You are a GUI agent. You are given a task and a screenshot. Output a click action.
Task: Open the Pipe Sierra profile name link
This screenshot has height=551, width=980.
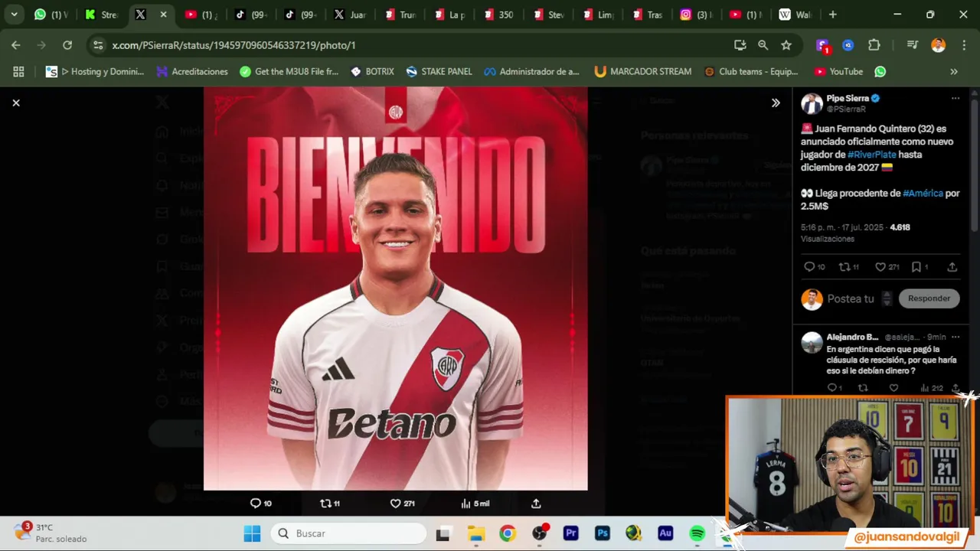(x=848, y=98)
